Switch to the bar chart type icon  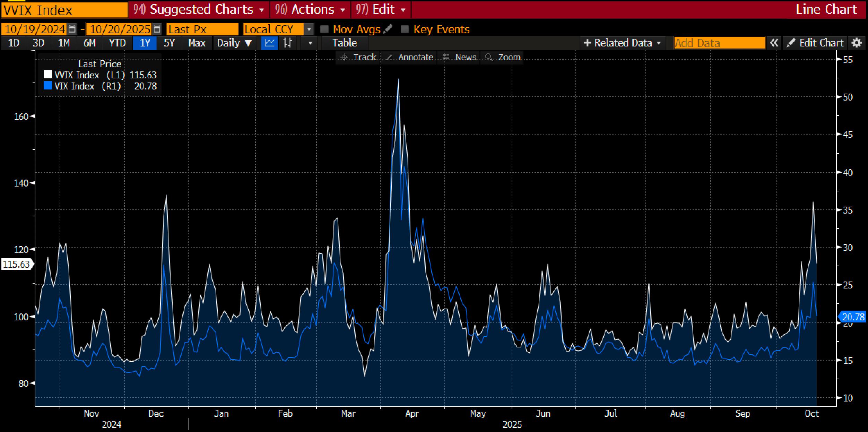coord(287,43)
